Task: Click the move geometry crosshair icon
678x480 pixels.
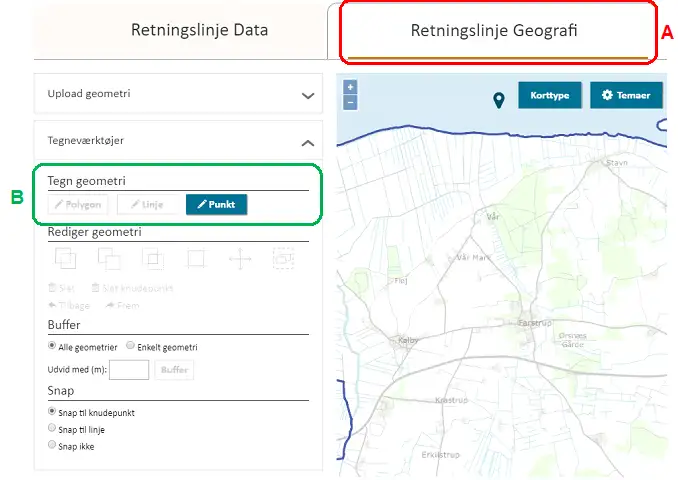Action: (x=240, y=259)
